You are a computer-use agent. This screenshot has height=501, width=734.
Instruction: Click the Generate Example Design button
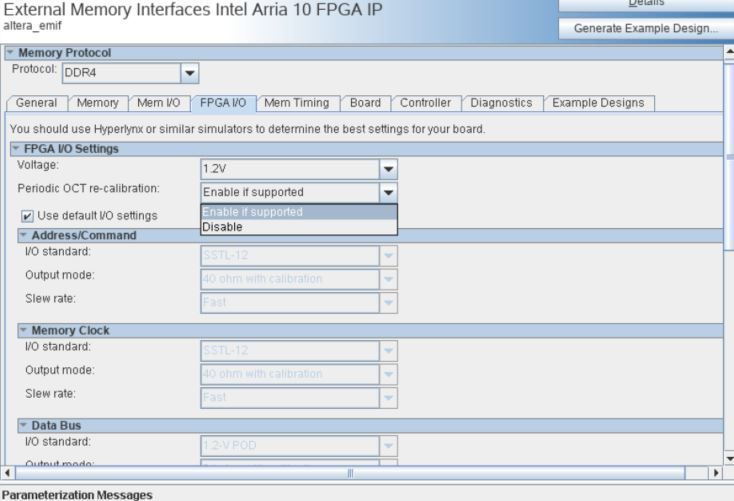click(646, 29)
